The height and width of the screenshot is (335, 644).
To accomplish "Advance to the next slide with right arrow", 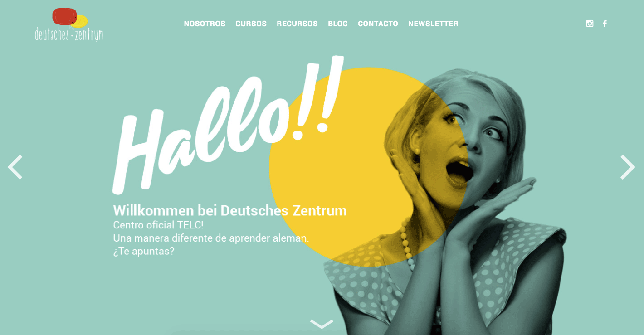I will [628, 167].
